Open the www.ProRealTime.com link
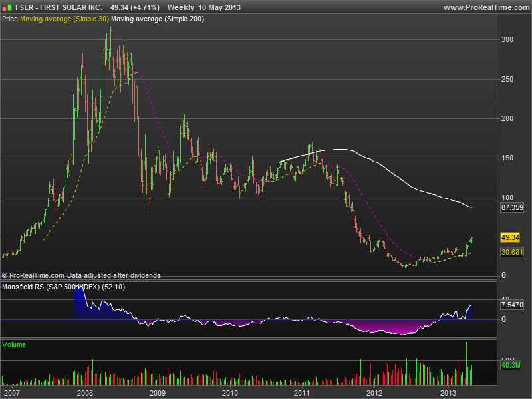Image resolution: width=532 pixels, height=399 pixels. tap(485, 7)
